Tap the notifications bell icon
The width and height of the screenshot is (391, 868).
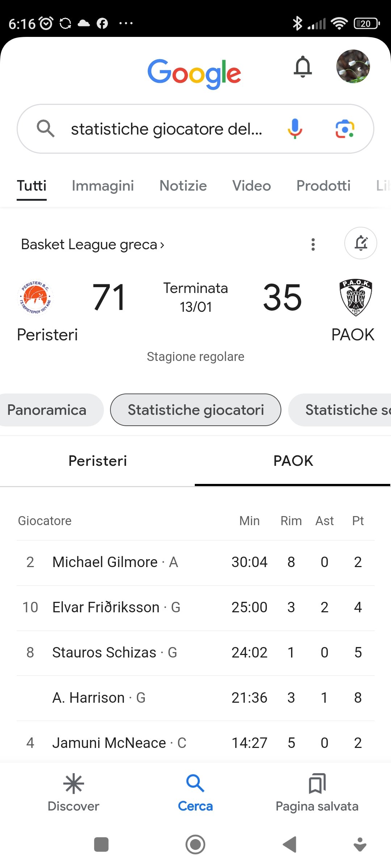pos(303,67)
